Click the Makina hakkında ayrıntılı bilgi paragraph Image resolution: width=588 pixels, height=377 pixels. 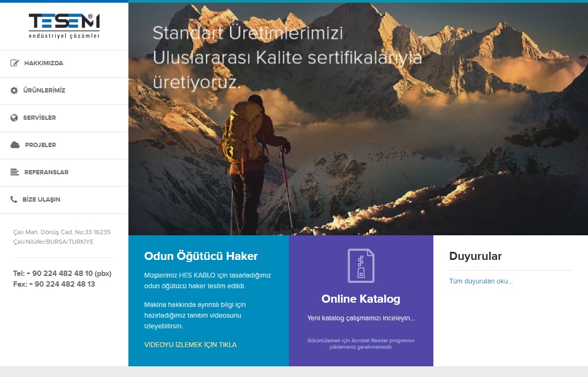pyautogui.click(x=195, y=315)
